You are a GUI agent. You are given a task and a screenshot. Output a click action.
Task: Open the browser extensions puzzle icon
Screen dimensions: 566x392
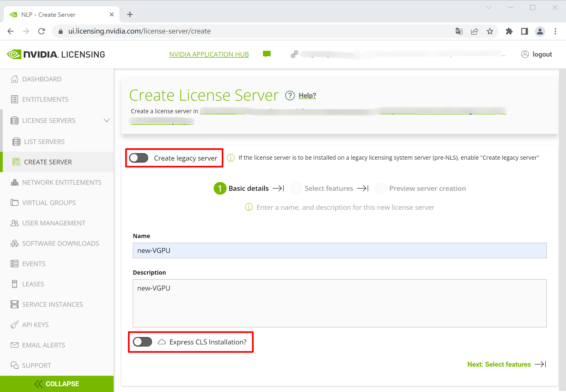point(509,31)
